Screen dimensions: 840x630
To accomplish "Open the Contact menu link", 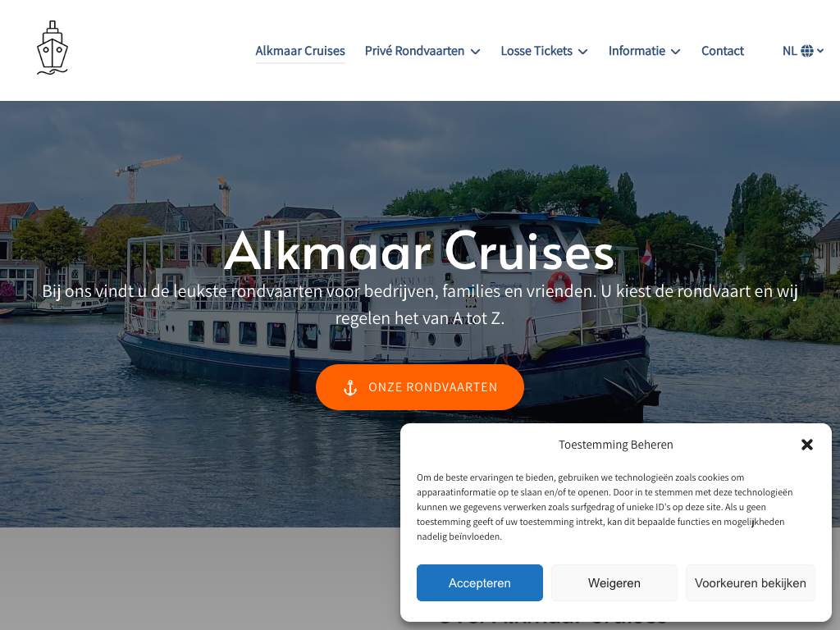I will [x=722, y=51].
